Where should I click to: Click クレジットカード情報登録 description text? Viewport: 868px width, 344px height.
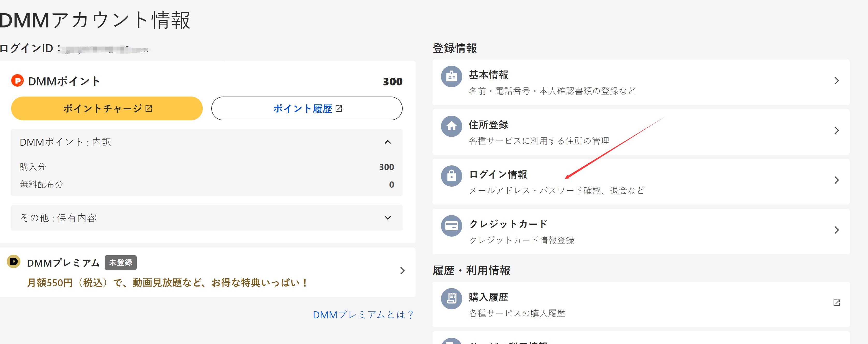tap(522, 240)
